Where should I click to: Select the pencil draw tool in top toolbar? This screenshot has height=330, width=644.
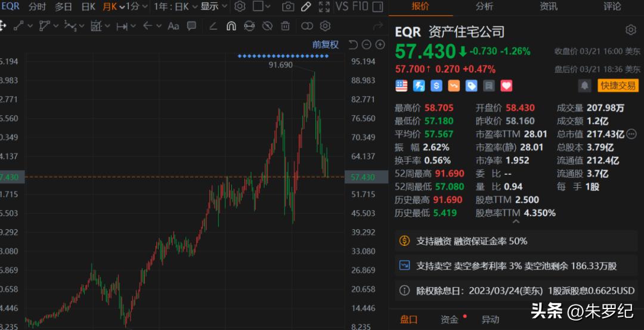(306, 6)
